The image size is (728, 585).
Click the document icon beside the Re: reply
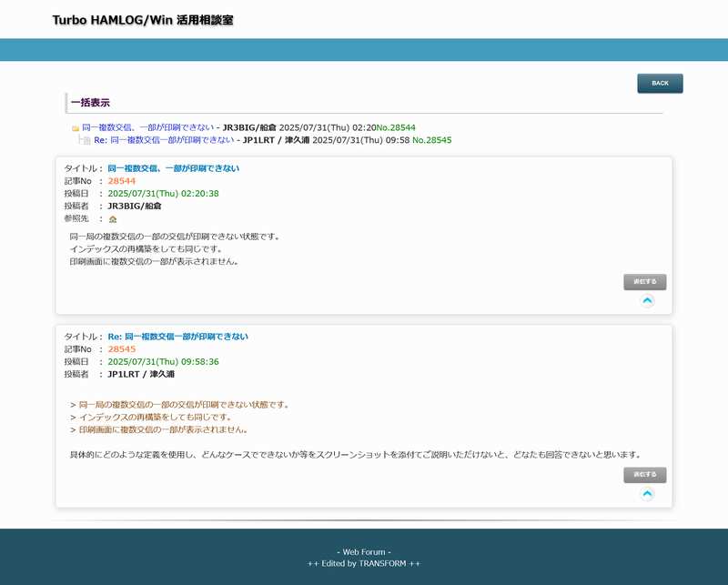[x=86, y=141]
